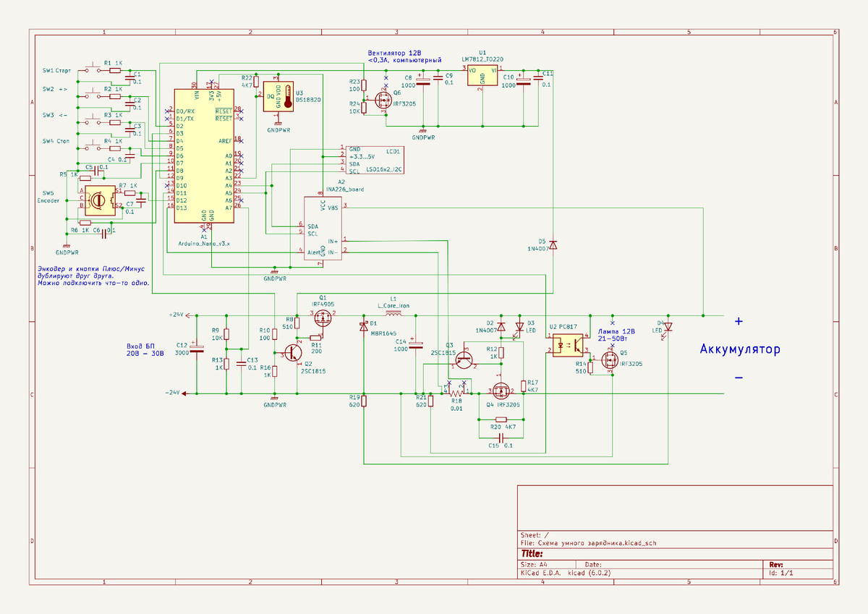
Task: Select polarized capacitor C8 1000
Action: point(423,81)
